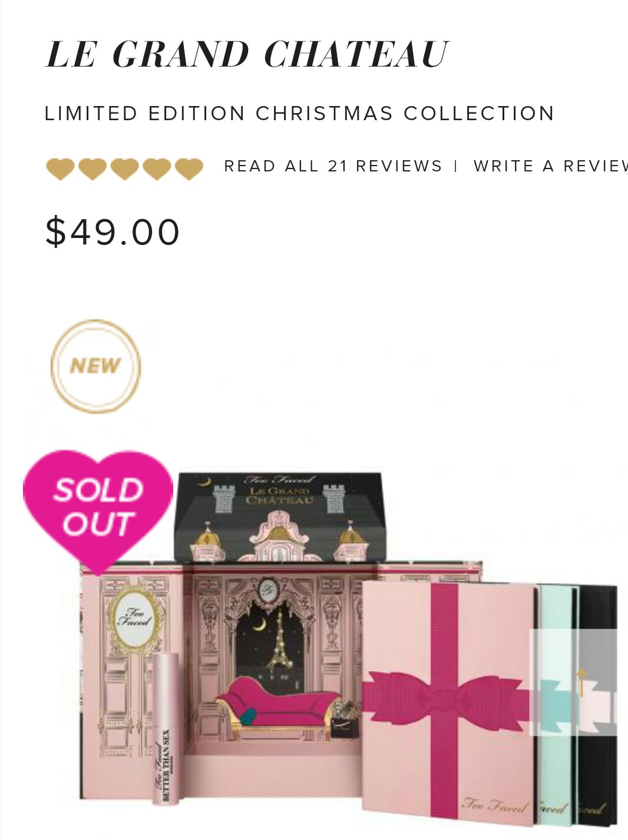628x840 pixels.
Task: Tap the scroll-to-top arrow icon
Action: 581,682
